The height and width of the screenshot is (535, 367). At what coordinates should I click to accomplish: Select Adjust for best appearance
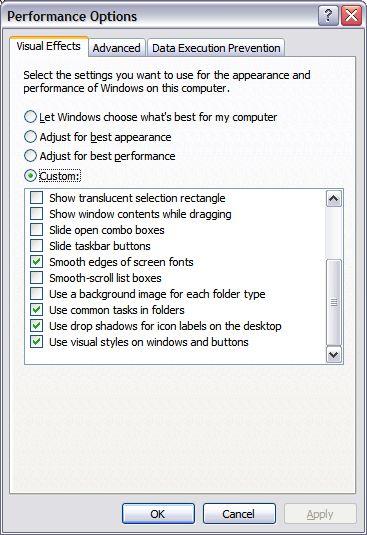pyautogui.click(x=30, y=137)
